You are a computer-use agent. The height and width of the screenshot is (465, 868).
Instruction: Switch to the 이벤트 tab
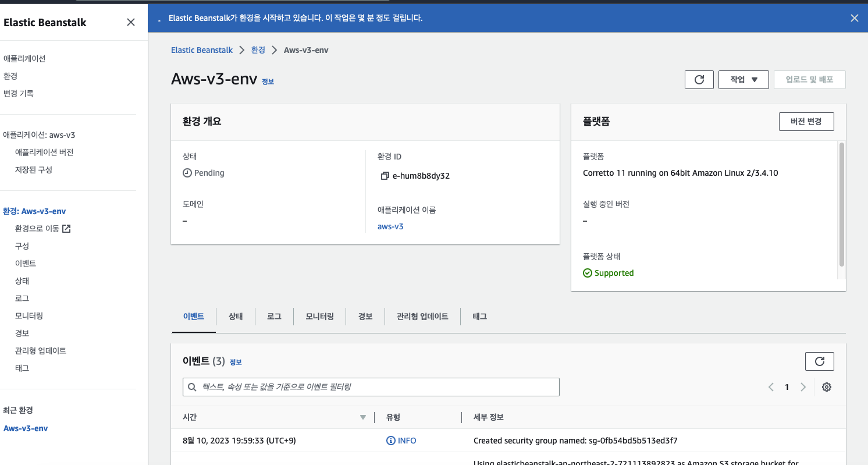[x=194, y=317]
